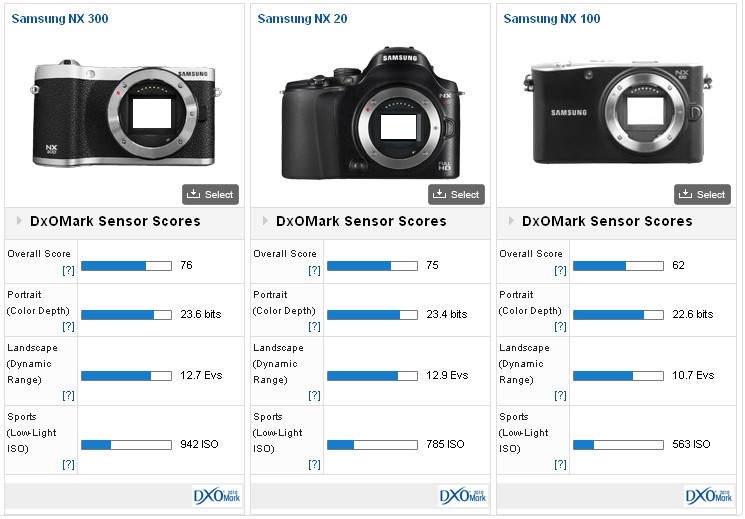
Task: Select the Samsung NX 100 camera
Action: pos(702,194)
